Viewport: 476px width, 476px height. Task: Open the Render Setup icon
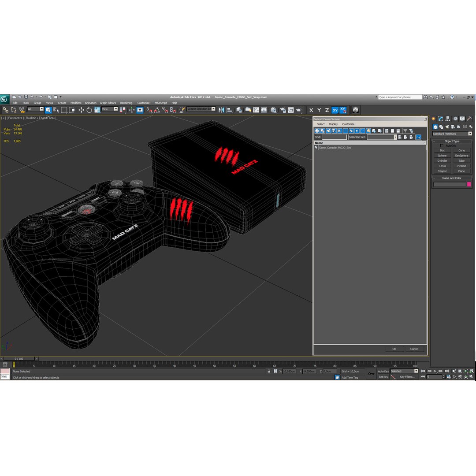[x=283, y=110]
